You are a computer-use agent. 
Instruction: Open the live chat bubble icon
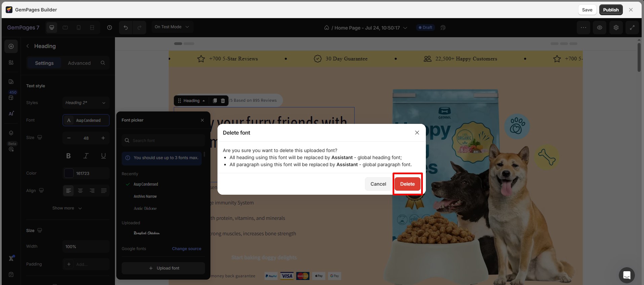point(627,275)
